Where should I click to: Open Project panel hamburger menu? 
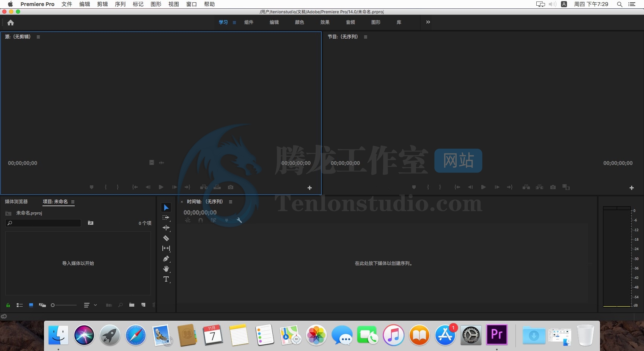pos(73,202)
